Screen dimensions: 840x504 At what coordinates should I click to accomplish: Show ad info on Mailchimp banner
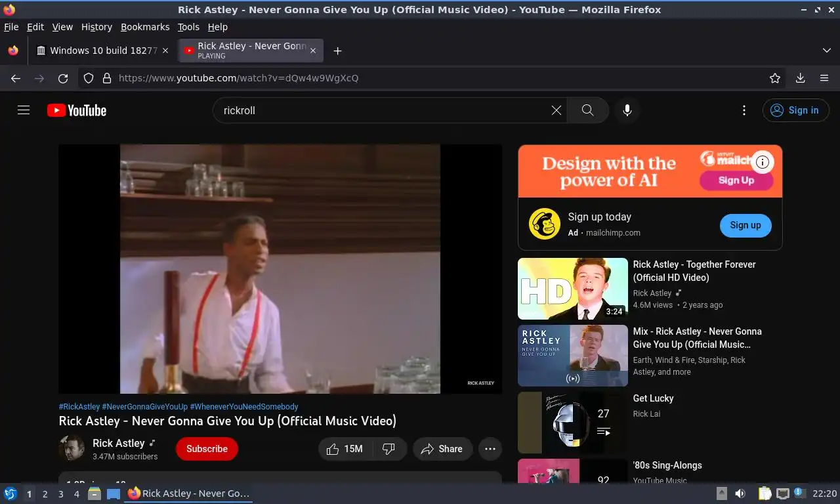[x=763, y=162]
